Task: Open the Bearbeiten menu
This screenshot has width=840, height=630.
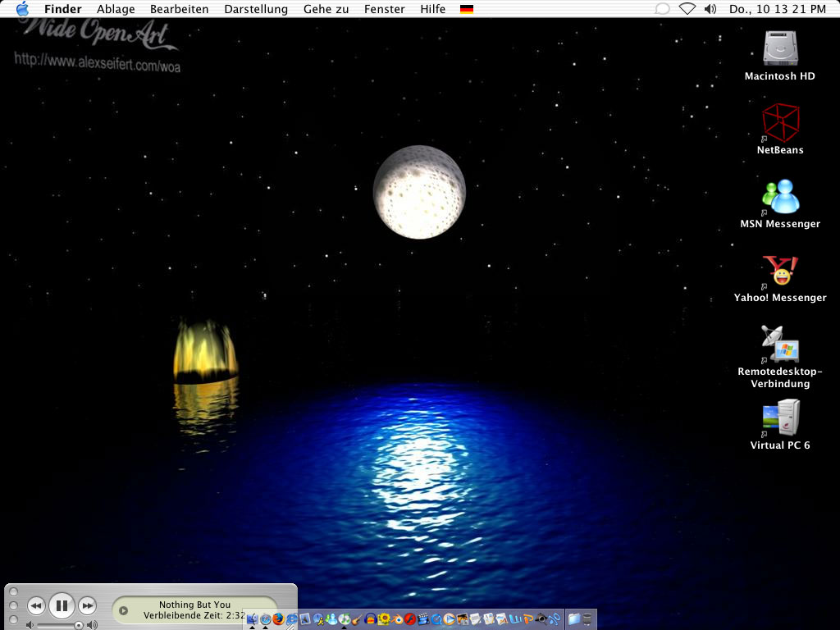Action: [x=180, y=9]
